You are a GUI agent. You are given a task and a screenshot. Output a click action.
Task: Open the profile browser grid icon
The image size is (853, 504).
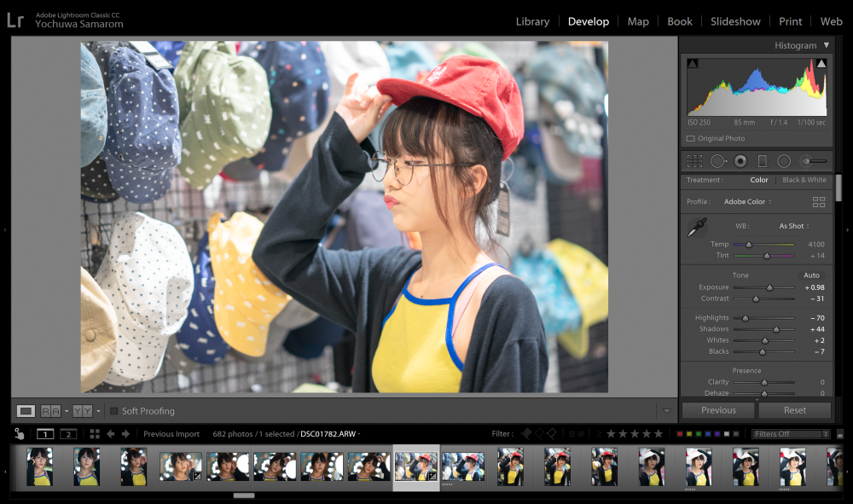(819, 202)
